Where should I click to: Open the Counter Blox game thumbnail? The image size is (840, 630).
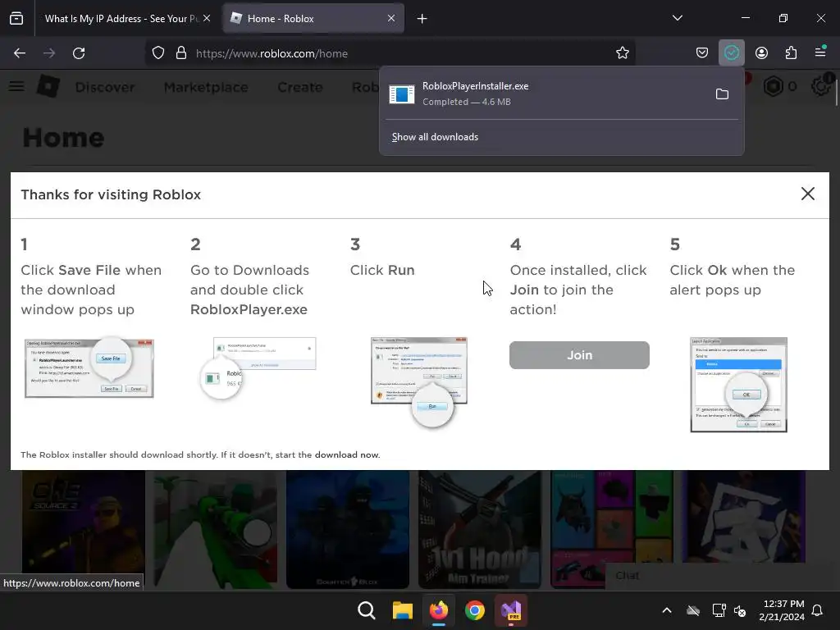[x=348, y=528]
